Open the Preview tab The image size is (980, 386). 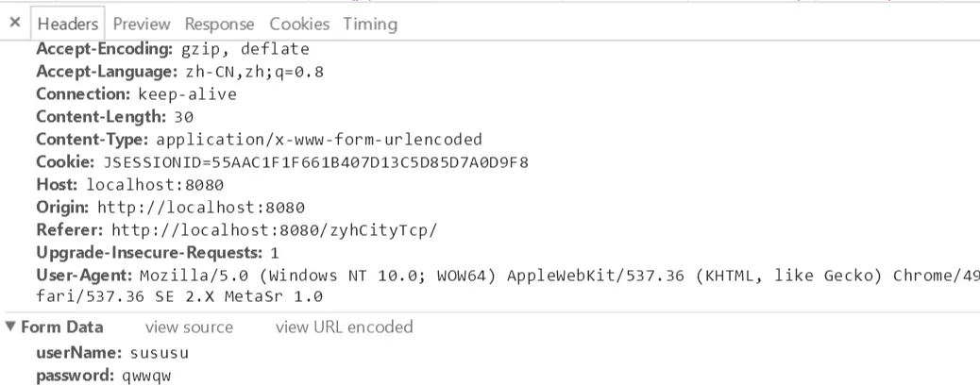[142, 24]
